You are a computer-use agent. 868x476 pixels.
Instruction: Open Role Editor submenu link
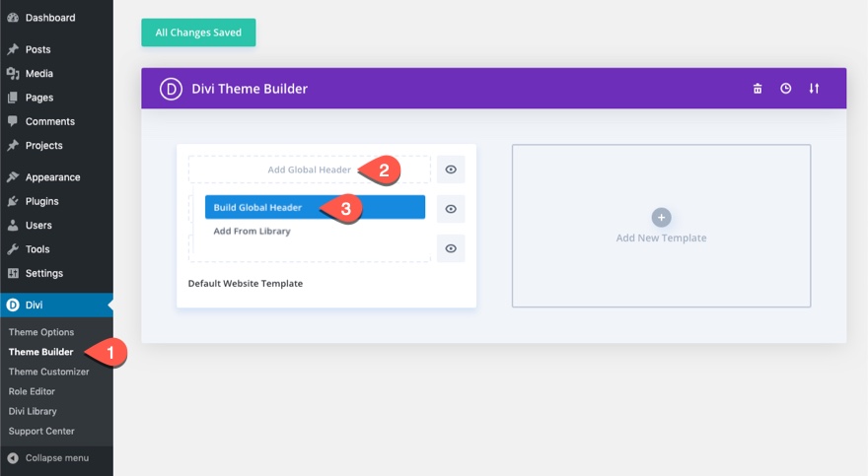32,391
